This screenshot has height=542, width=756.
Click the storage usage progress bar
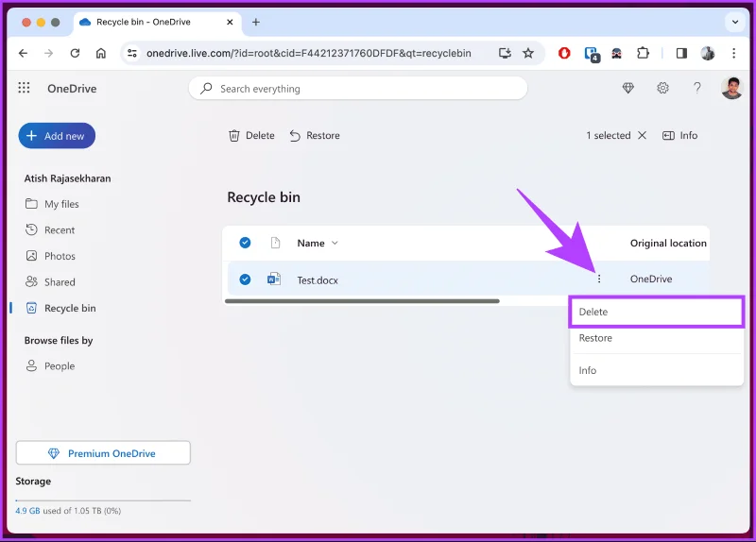coord(103,500)
